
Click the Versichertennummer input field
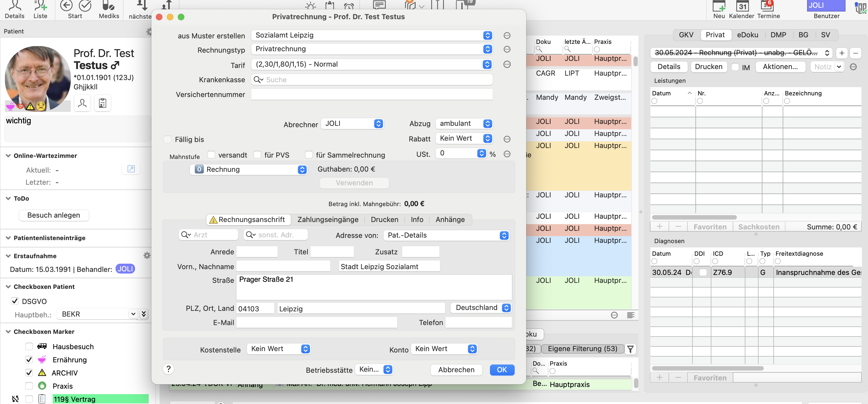pyautogui.click(x=372, y=95)
